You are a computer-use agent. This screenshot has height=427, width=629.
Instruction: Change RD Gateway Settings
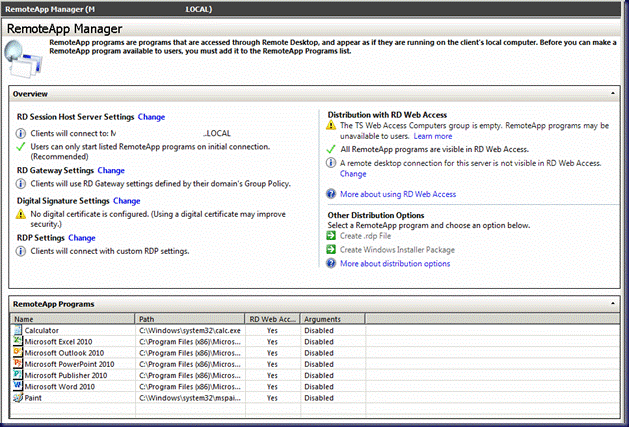pos(111,171)
